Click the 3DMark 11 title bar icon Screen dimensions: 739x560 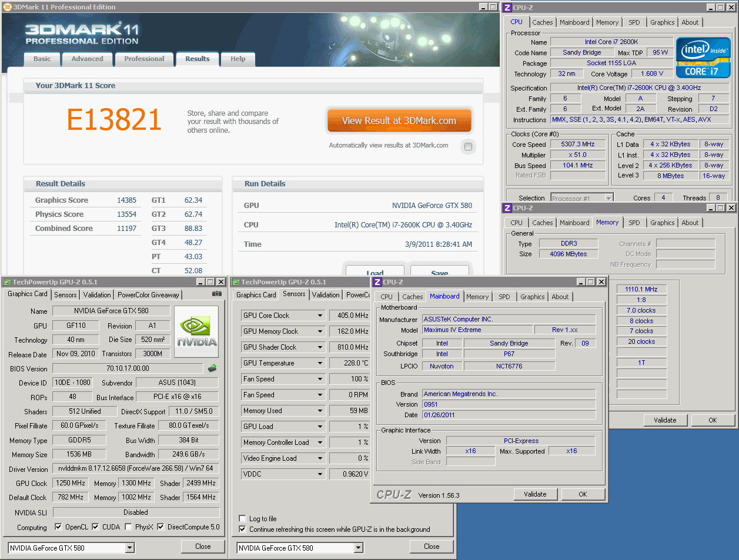(7, 7)
